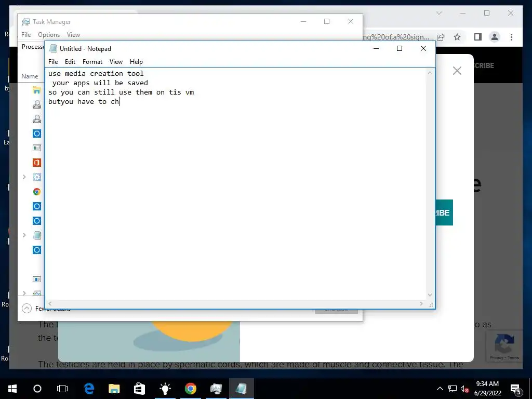This screenshot has height=399, width=532.
Task: Open the Tips lightbulb app on taskbar
Action: click(165, 389)
